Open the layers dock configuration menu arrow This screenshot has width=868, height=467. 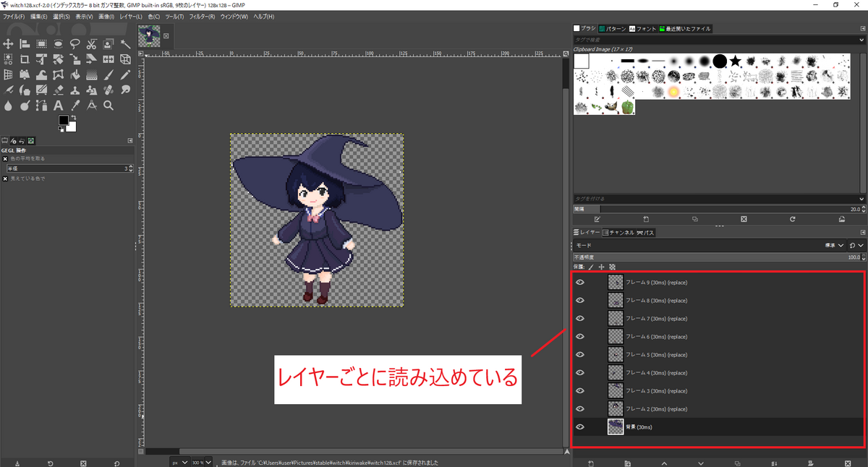(863, 233)
